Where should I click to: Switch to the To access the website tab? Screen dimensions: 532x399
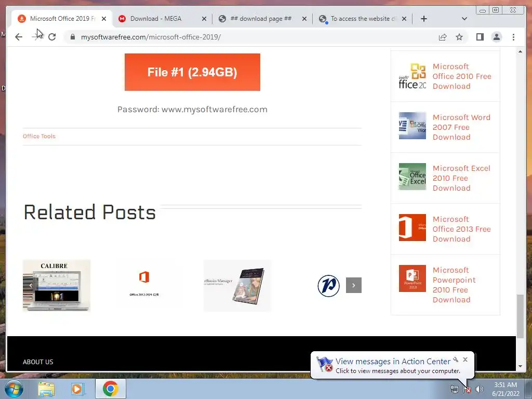pos(362,19)
